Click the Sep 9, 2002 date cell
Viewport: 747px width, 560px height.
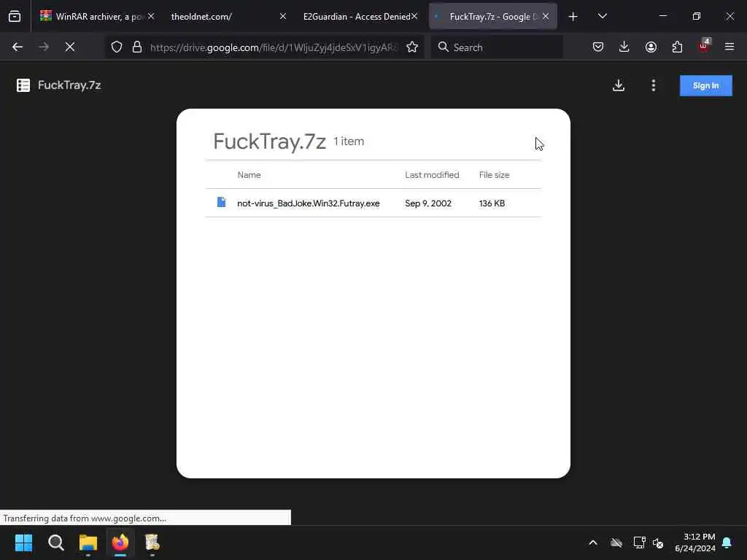(x=428, y=203)
